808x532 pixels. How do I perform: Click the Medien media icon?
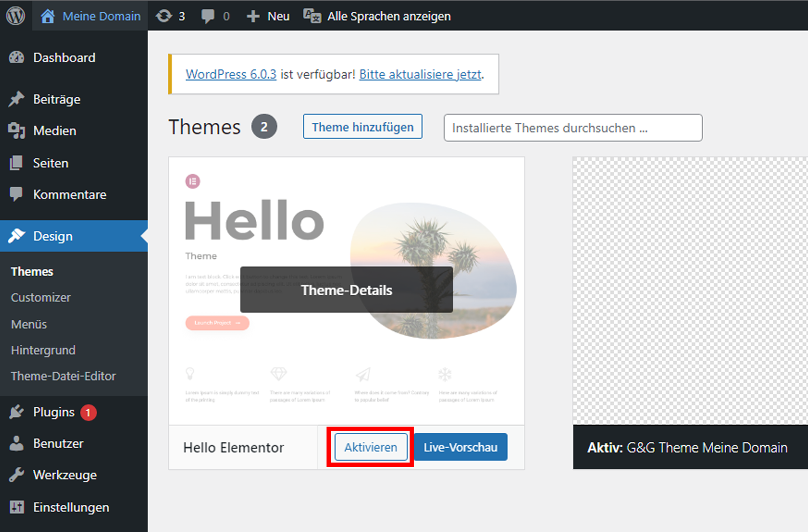pyautogui.click(x=16, y=130)
